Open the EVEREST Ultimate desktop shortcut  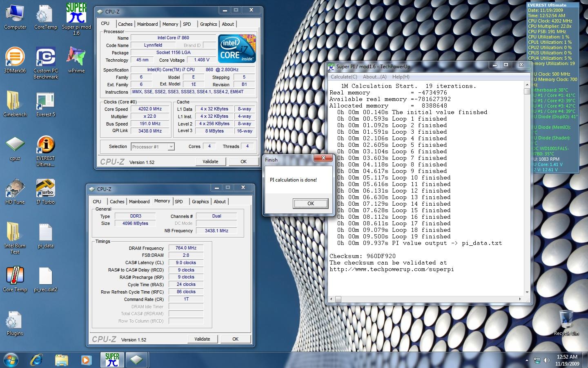click(x=45, y=151)
